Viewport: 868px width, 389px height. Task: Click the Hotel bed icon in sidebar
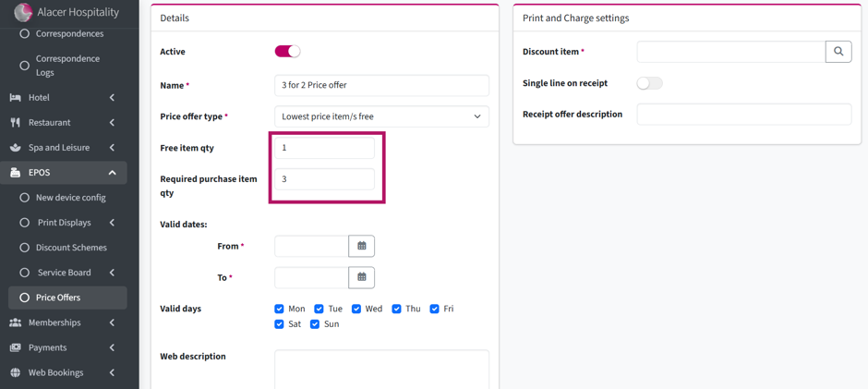(16, 98)
